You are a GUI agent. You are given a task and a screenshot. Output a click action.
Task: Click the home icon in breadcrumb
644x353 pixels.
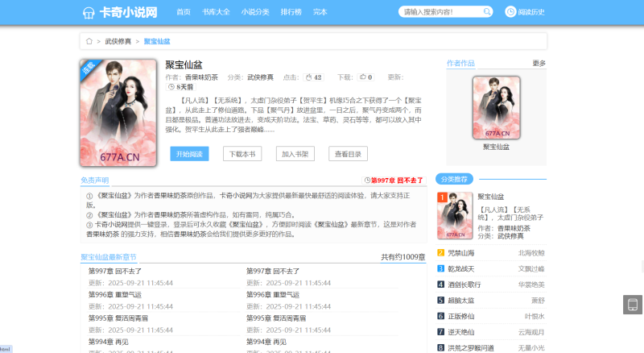pos(89,41)
